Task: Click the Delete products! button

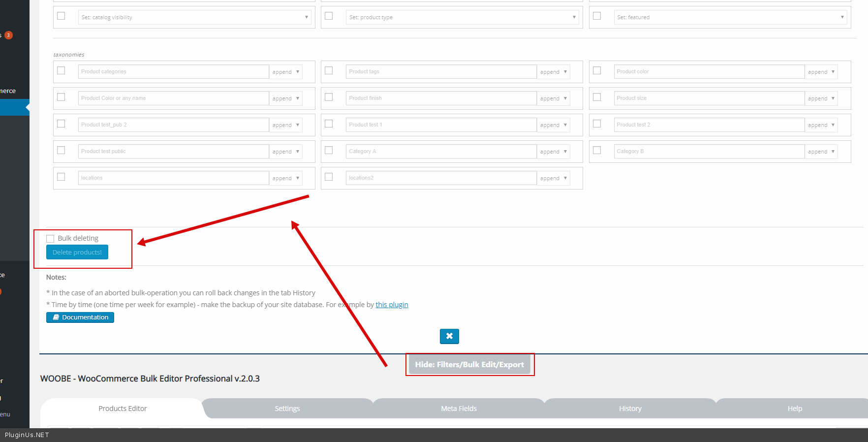Action: (77, 252)
